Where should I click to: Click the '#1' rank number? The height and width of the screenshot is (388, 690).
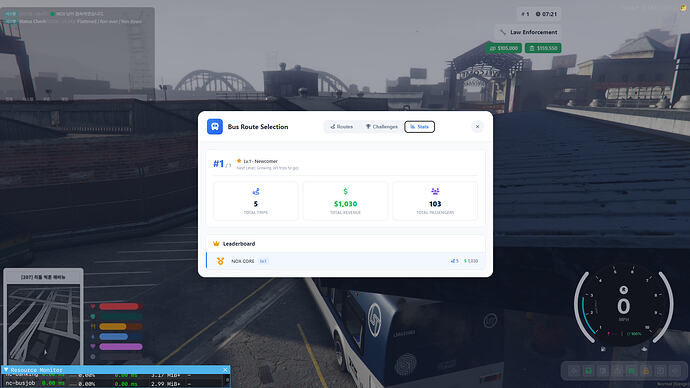[x=219, y=164]
